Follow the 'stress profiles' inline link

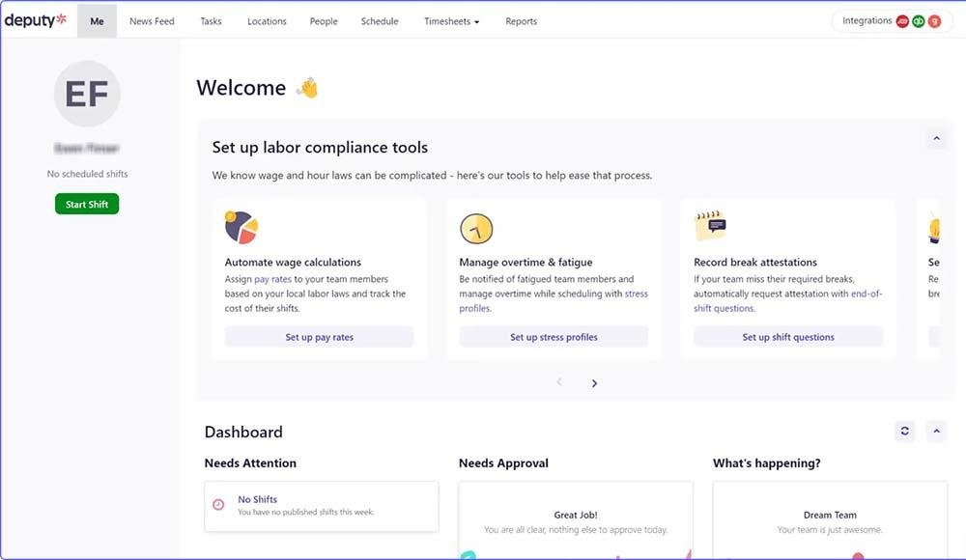click(x=636, y=294)
